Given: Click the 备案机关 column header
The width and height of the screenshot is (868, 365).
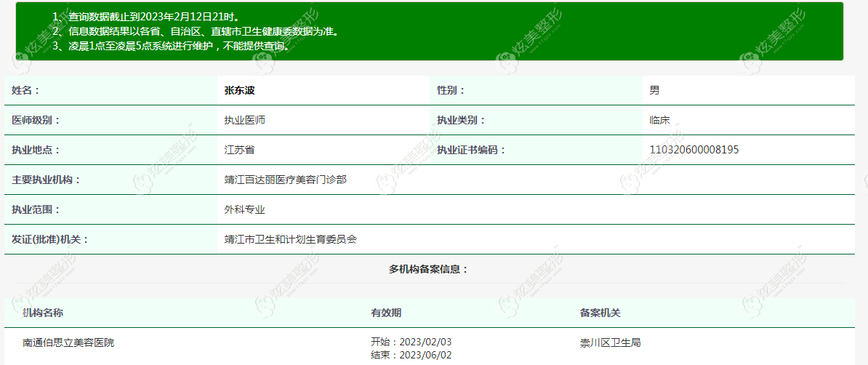Looking at the screenshot, I should point(600,313).
